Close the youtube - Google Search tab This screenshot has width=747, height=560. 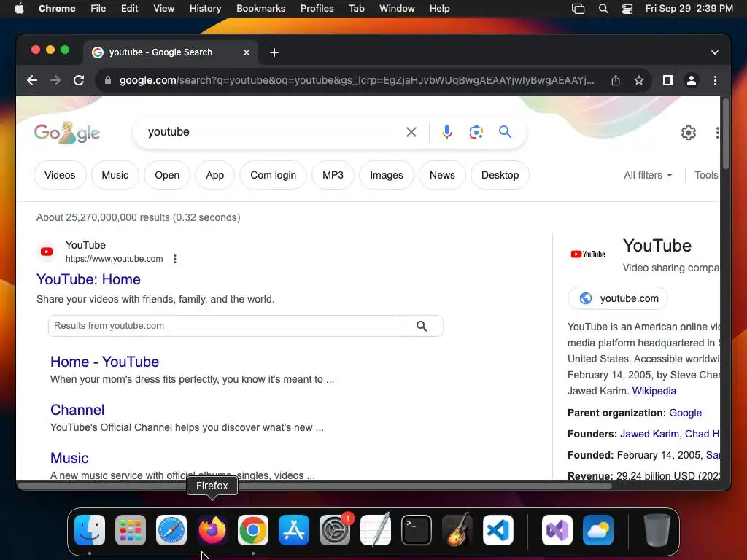click(247, 52)
